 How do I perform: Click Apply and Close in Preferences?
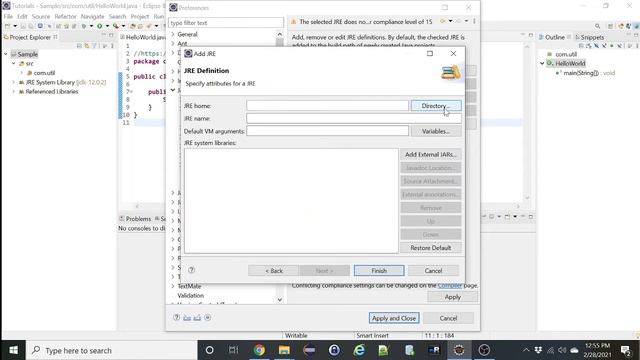[x=394, y=318]
